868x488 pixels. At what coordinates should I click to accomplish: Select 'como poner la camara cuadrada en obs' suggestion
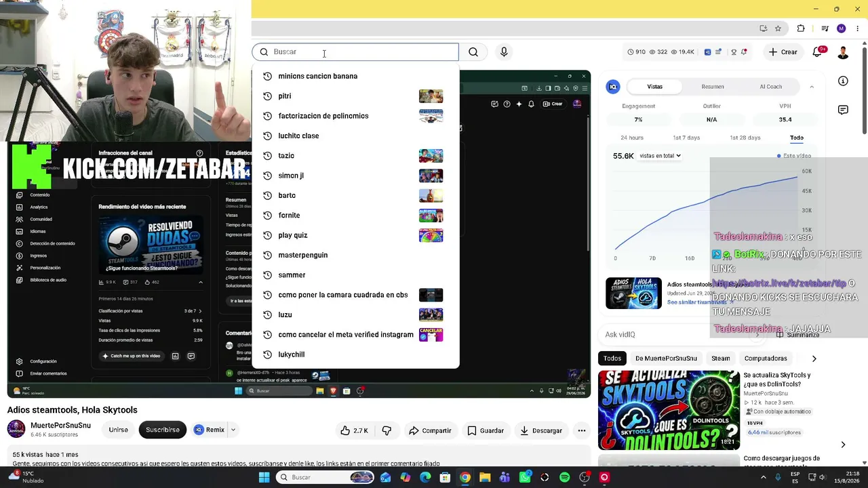point(355,295)
